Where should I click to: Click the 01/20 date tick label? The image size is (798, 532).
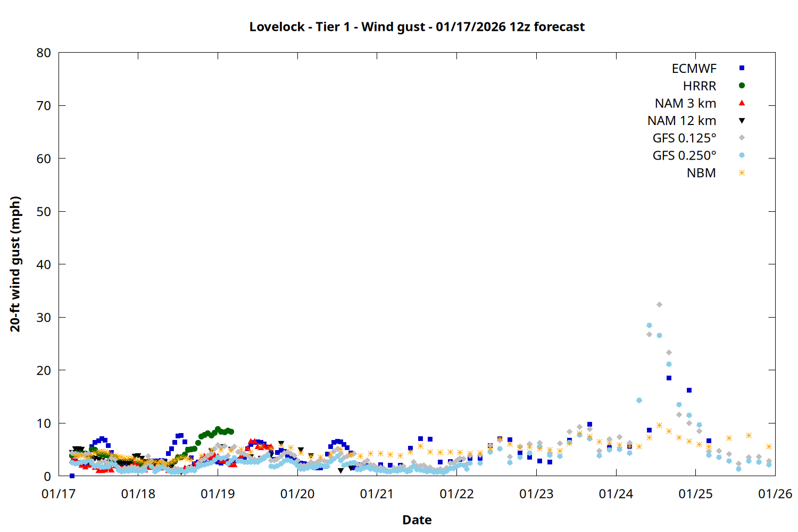tap(297, 494)
